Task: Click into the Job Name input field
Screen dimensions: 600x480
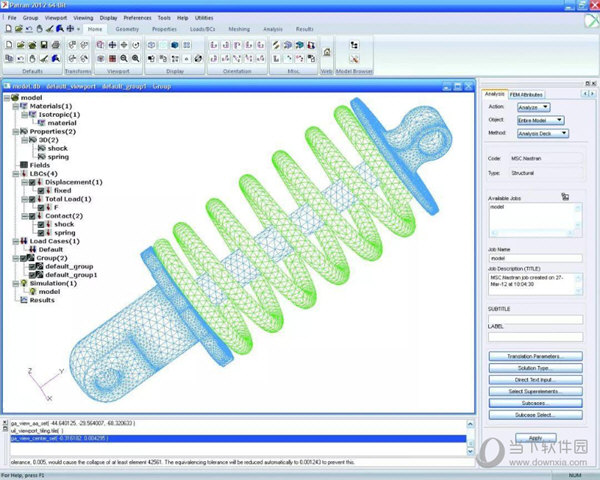Action: click(x=535, y=258)
